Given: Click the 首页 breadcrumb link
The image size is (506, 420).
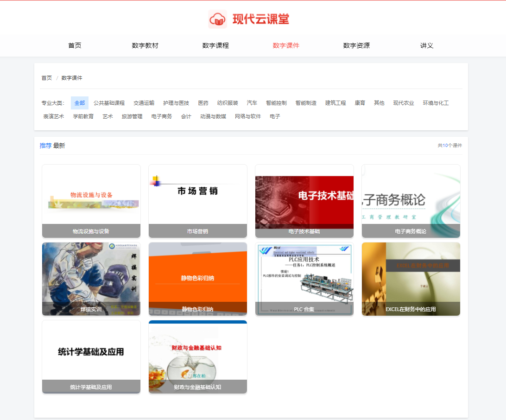Looking at the screenshot, I should point(46,78).
